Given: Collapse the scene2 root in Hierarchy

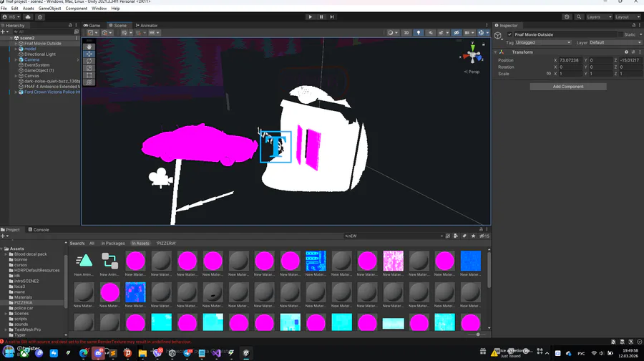Looking at the screenshot, I should point(11,38).
